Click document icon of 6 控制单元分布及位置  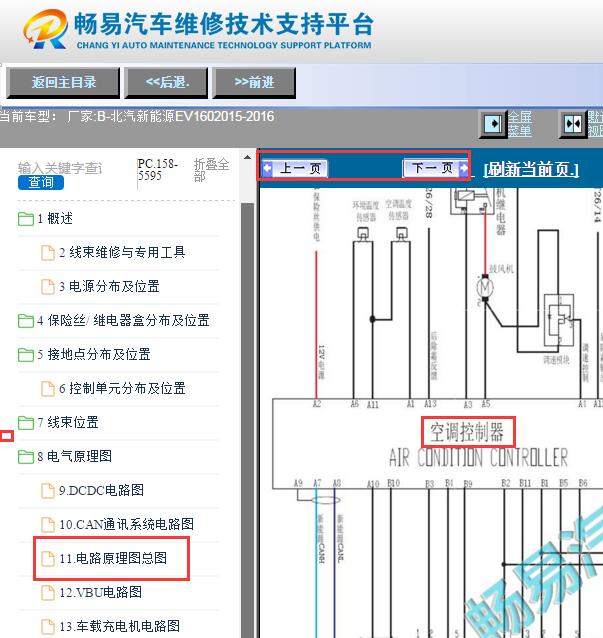click(x=48, y=389)
